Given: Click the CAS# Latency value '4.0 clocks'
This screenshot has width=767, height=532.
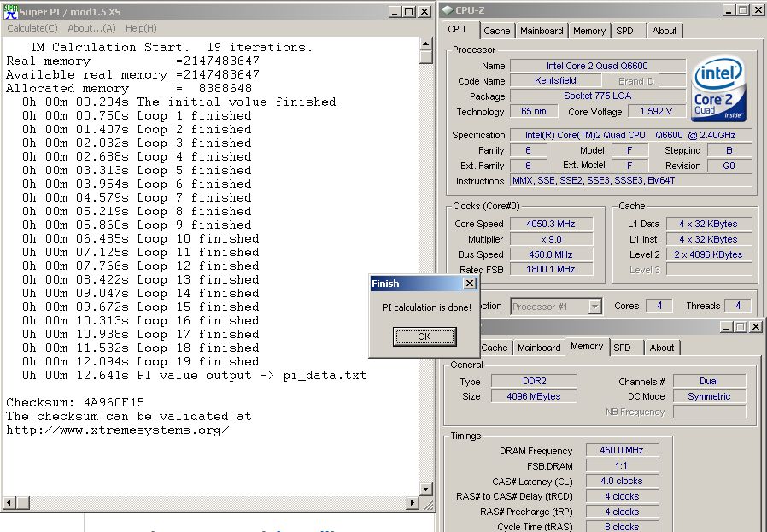Looking at the screenshot, I should (x=622, y=481).
